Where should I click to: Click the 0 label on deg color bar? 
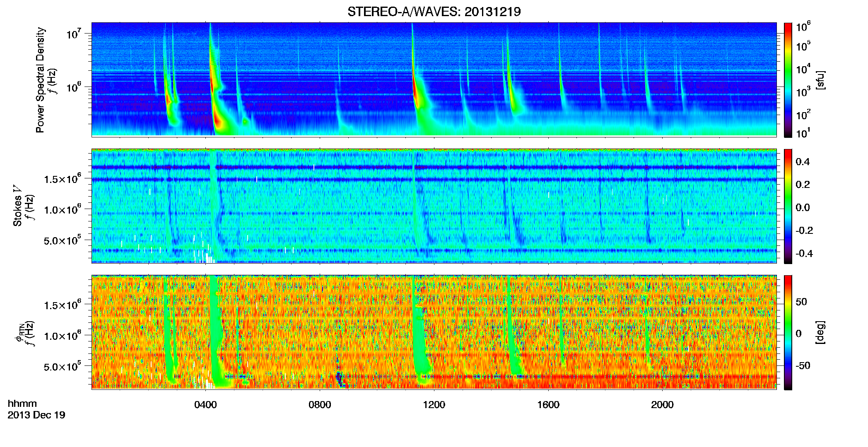pos(798,333)
